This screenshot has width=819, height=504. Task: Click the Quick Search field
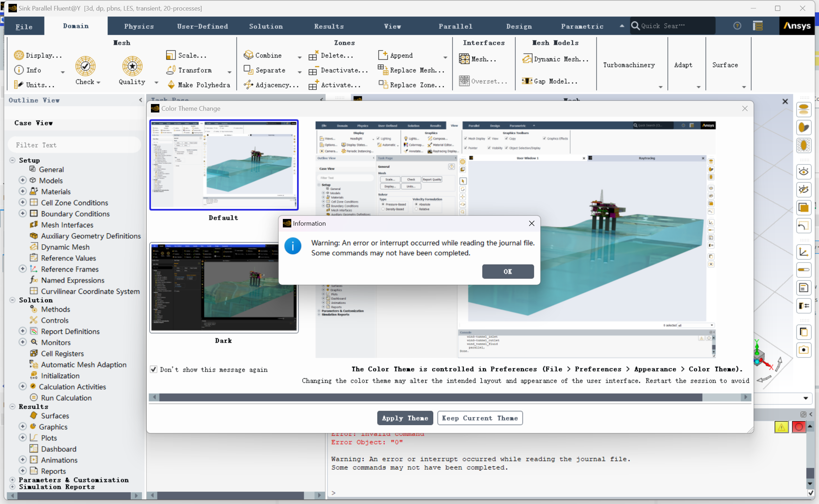click(x=672, y=26)
